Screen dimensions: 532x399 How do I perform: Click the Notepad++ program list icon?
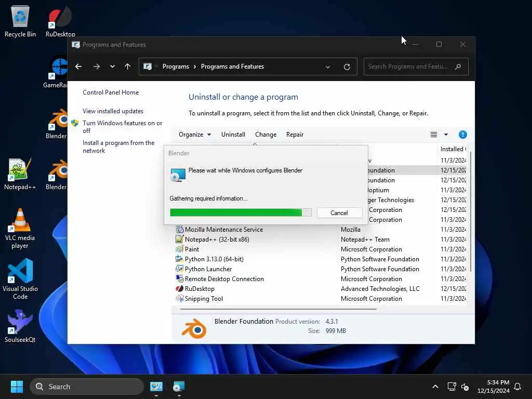[179, 239]
